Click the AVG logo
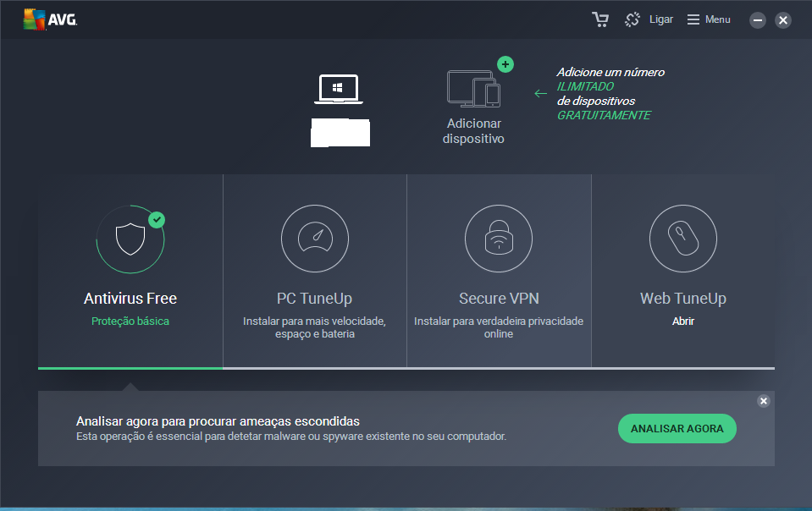 (x=50, y=19)
